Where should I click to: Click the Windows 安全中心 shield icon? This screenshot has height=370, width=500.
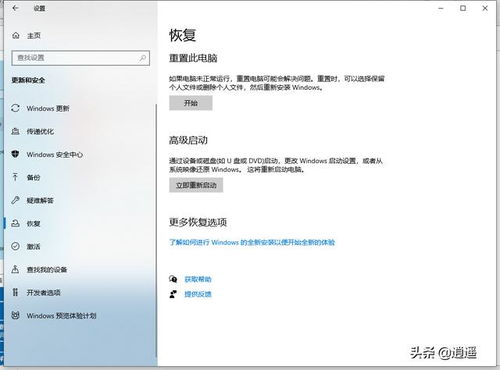15,154
